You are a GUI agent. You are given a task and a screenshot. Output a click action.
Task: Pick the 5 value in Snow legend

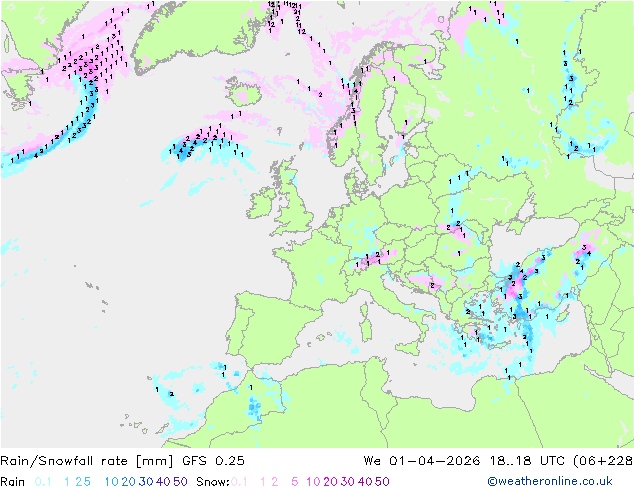(295, 482)
